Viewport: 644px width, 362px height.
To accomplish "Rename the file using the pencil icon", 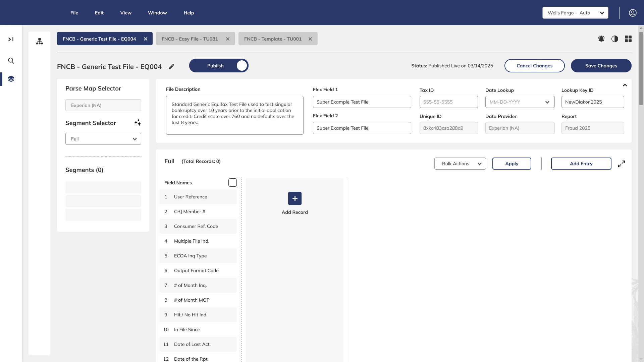I will 171,67.
